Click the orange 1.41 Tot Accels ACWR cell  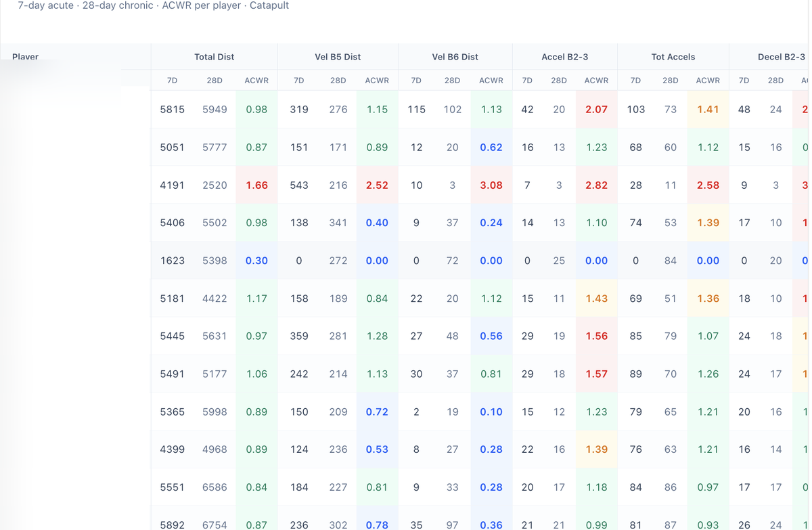708,109
